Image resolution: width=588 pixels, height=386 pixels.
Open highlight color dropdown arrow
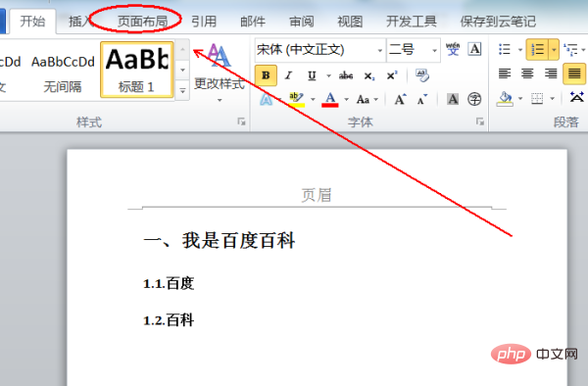tap(313, 99)
